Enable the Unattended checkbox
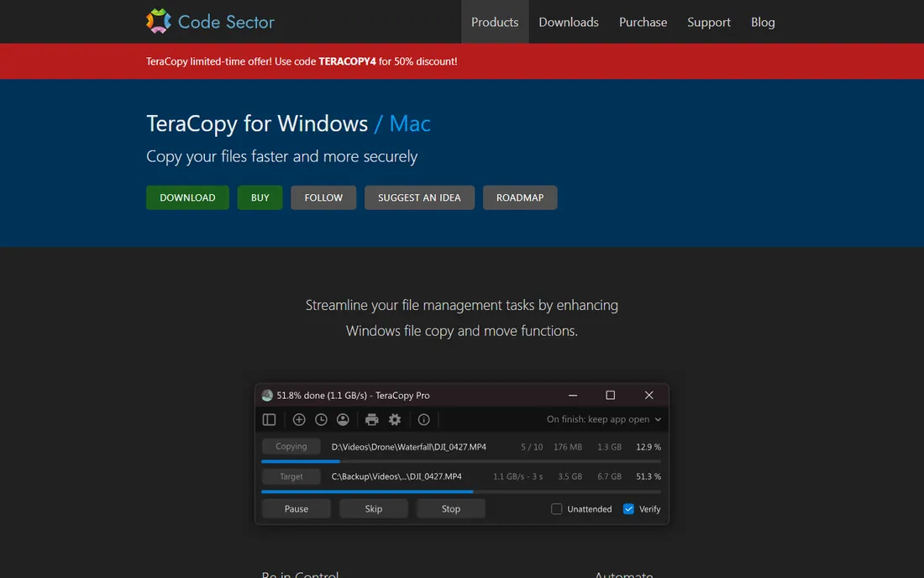This screenshot has width=924, height=578. (556, 509)
